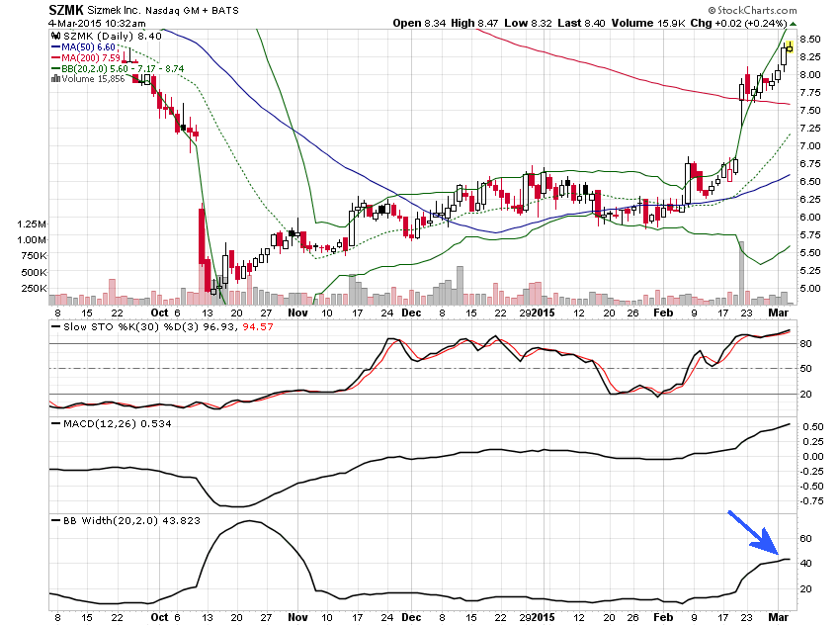Click the 40 label on the BB Width axis
The width and height of the screenshot is (840, 626).
805,564
